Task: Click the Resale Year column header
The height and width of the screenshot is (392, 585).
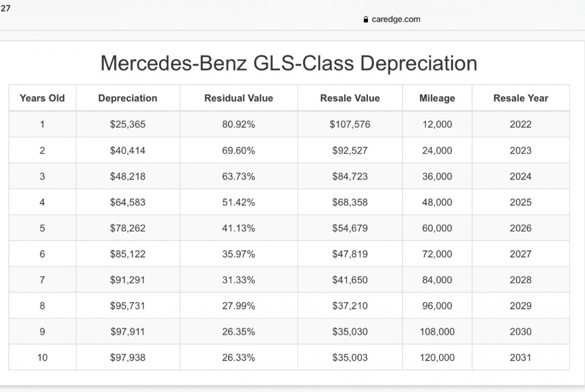Action: coord(521,98)
